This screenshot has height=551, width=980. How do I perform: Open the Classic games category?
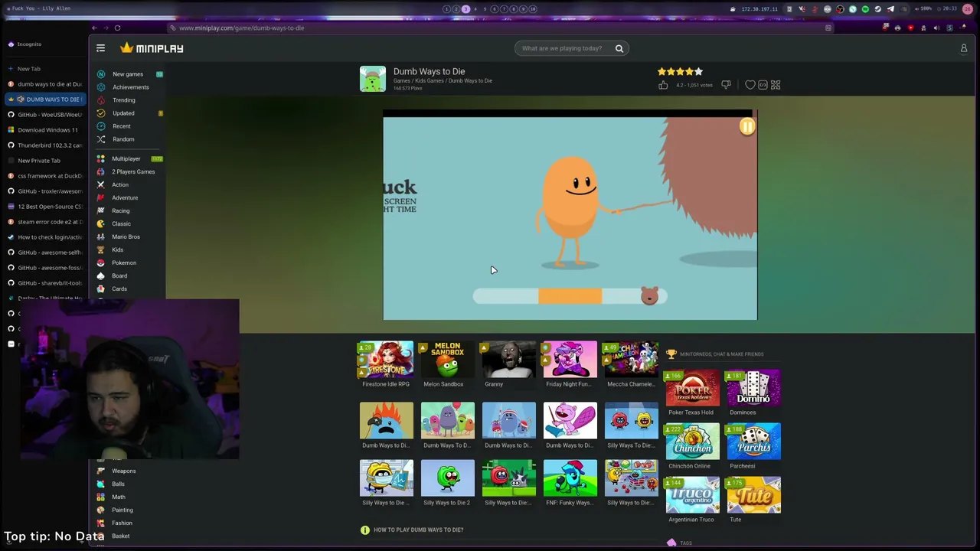[x=121, y=223]
